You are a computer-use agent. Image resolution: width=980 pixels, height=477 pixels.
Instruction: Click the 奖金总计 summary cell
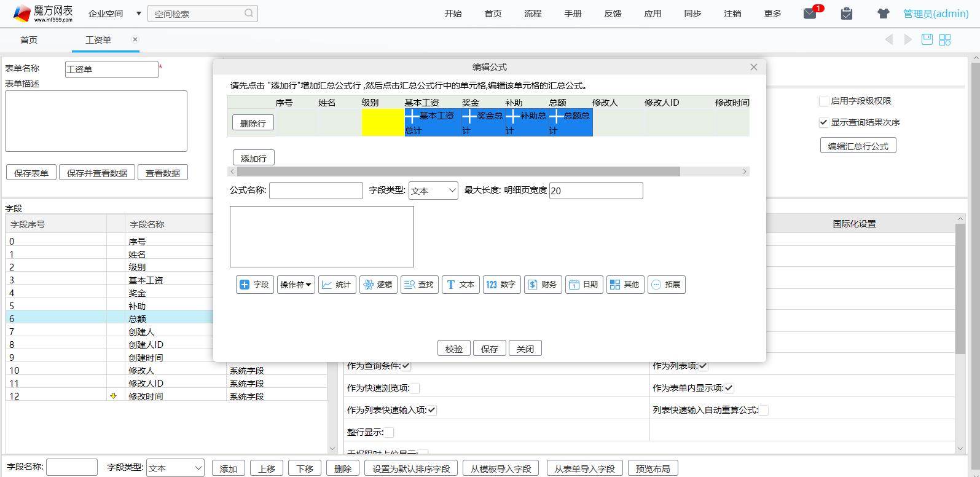tap(483, 123)
